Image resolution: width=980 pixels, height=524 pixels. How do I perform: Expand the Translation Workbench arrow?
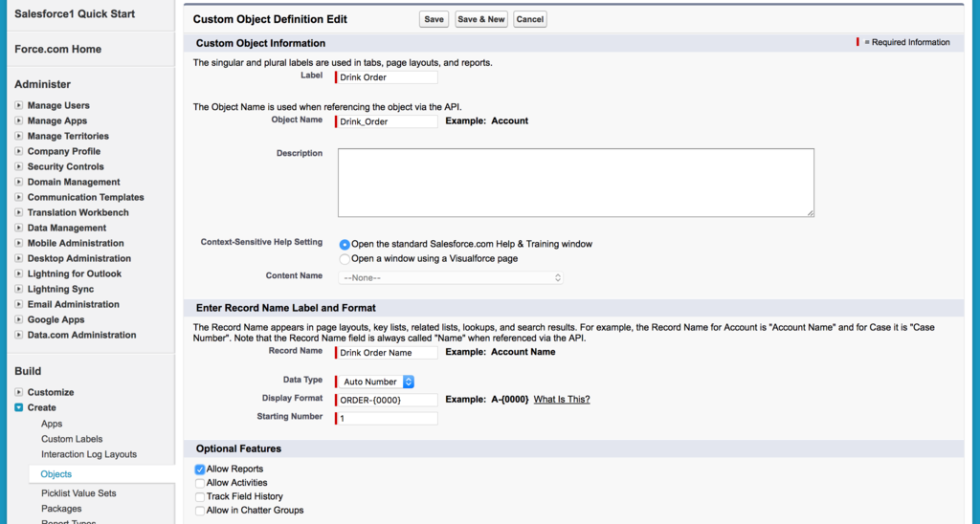pos(19,212)
